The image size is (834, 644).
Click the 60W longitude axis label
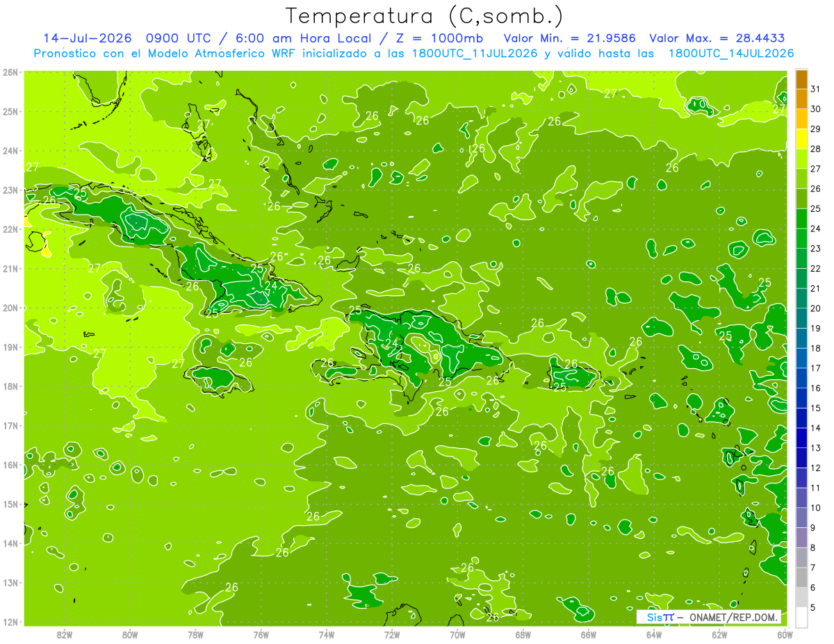coord(785,634)
